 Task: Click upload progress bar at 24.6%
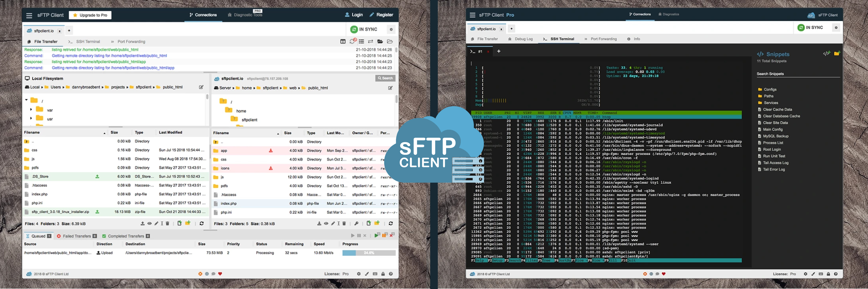[369, 253]
